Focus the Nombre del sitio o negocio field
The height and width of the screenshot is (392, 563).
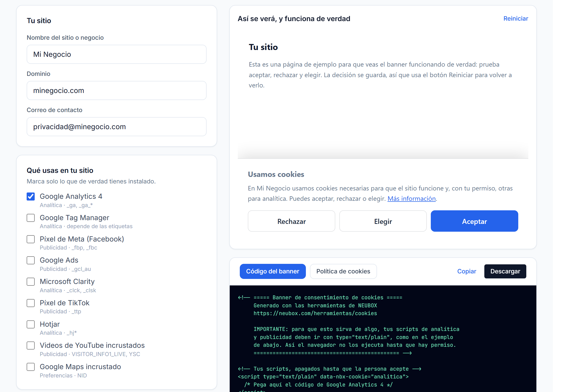click(117, 54)
